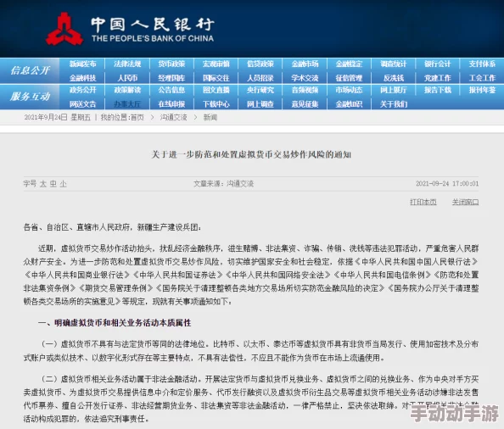Click the notice title about 虚拟货币交易炒作风险

click(251, 154)
